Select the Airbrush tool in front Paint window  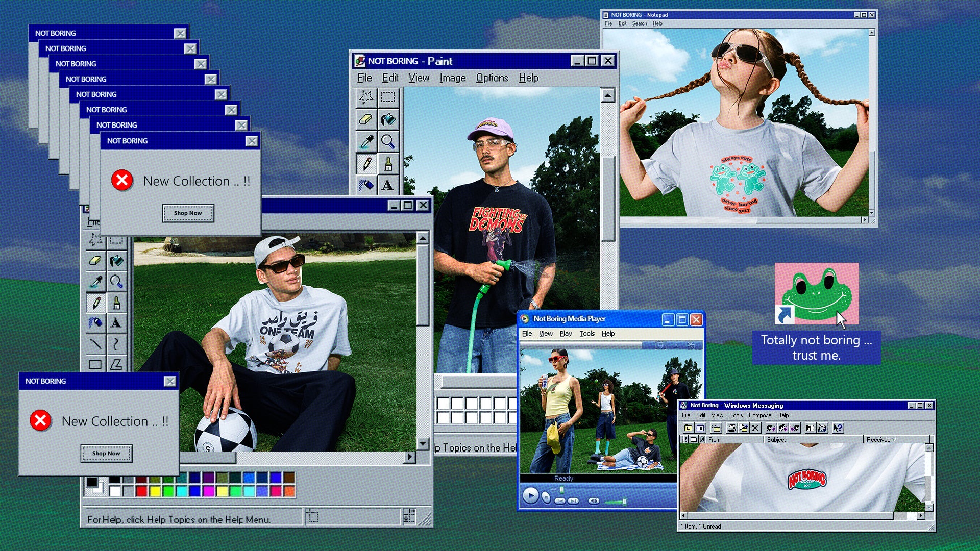[95, 323]
